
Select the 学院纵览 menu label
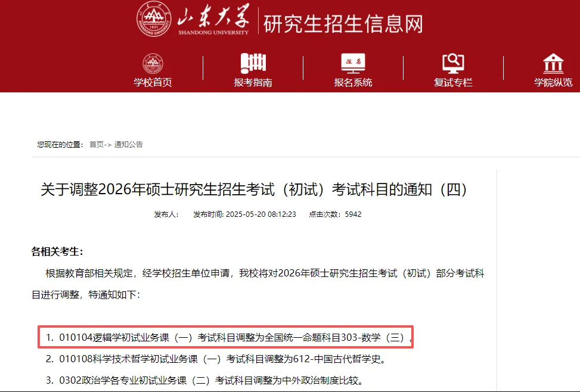click(553, 82)
